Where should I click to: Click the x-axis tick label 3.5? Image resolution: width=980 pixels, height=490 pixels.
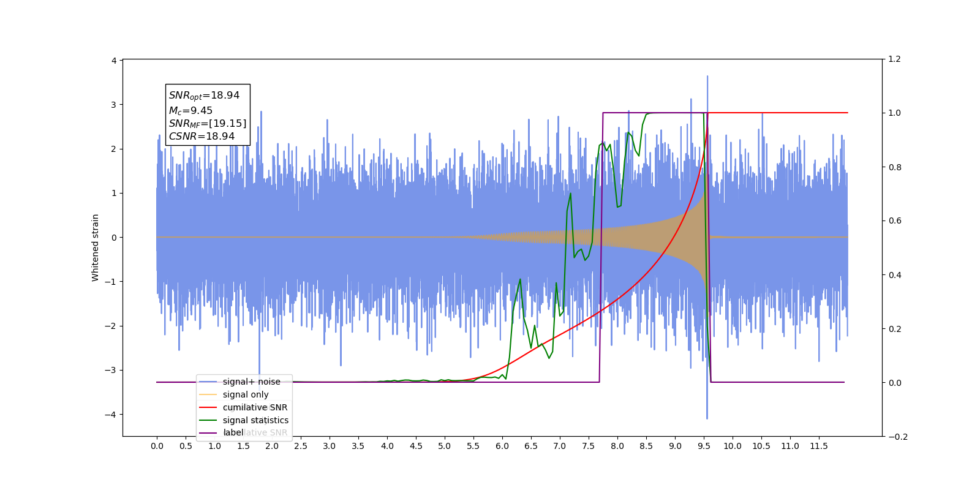tap(358, 446)
